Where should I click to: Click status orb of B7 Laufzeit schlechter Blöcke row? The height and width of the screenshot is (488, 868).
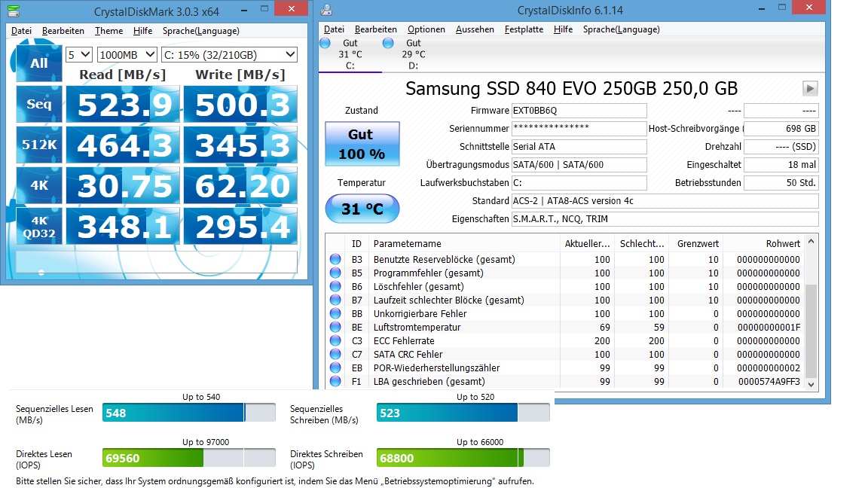click(335, 300)
